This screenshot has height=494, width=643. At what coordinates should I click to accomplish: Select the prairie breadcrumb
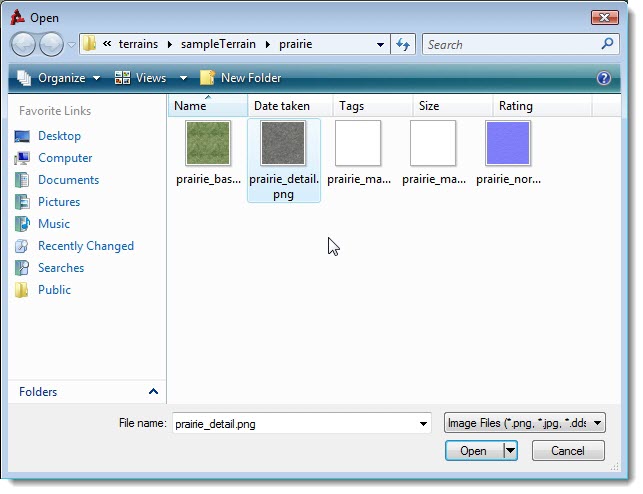(x=296, y=44)
